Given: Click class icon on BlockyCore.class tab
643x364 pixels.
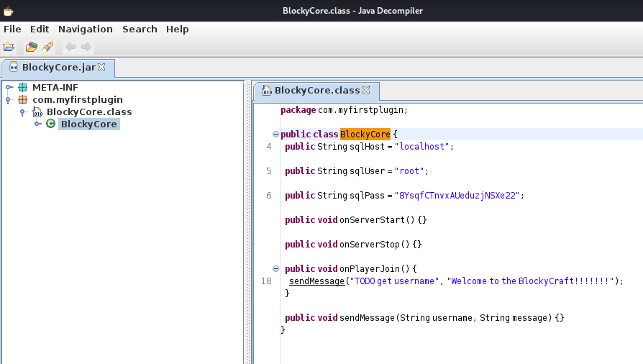Looking at the screenshot, I should [267, 91].
